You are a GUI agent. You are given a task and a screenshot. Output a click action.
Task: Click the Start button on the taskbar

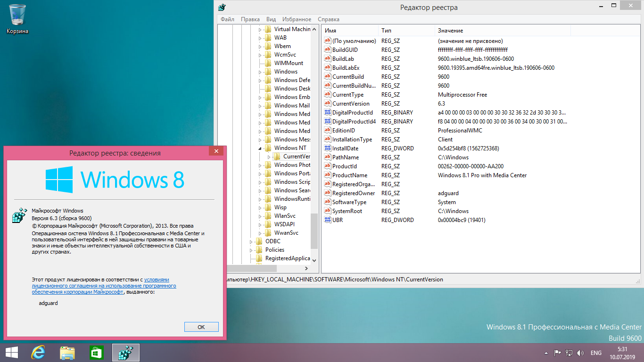(11, 353)
